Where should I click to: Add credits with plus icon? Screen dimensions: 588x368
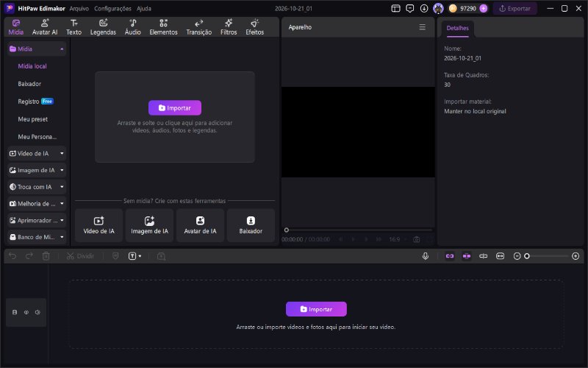[x=484, y=8]
